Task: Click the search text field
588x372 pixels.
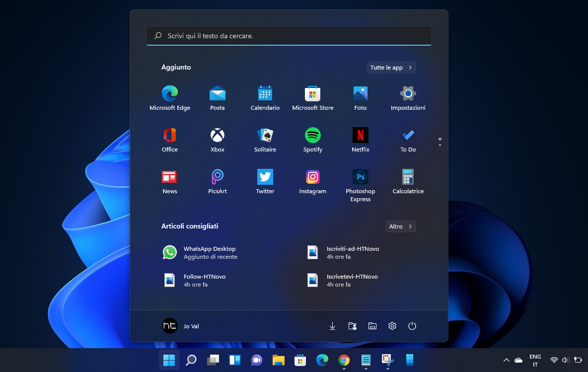Action: (289, 36)
